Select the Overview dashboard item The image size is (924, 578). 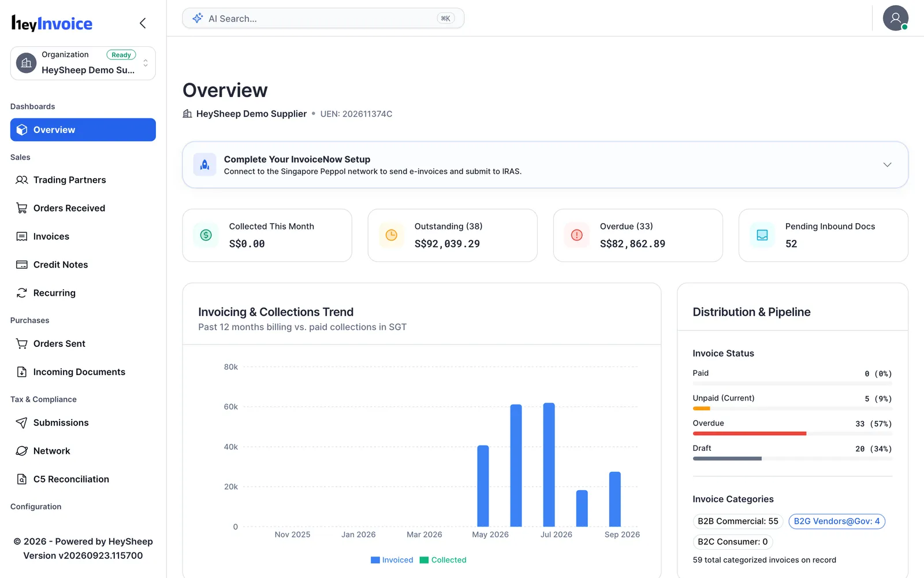tap(83, 130)
